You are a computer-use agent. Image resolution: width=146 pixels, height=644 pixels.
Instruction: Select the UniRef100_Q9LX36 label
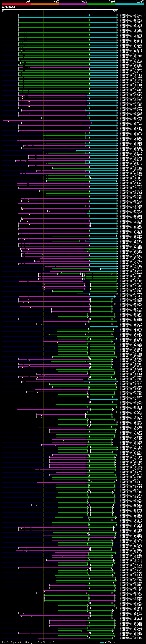(x=131, y=120)
